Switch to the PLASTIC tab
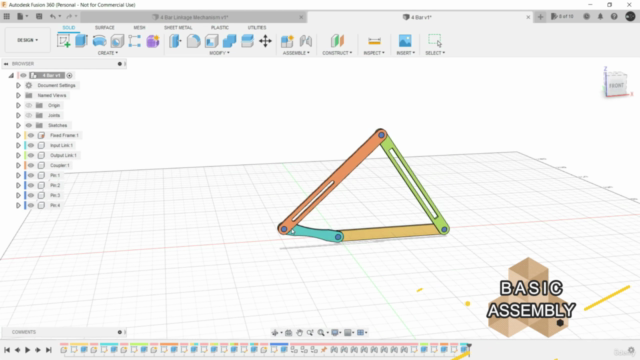 tap(220, 27)
